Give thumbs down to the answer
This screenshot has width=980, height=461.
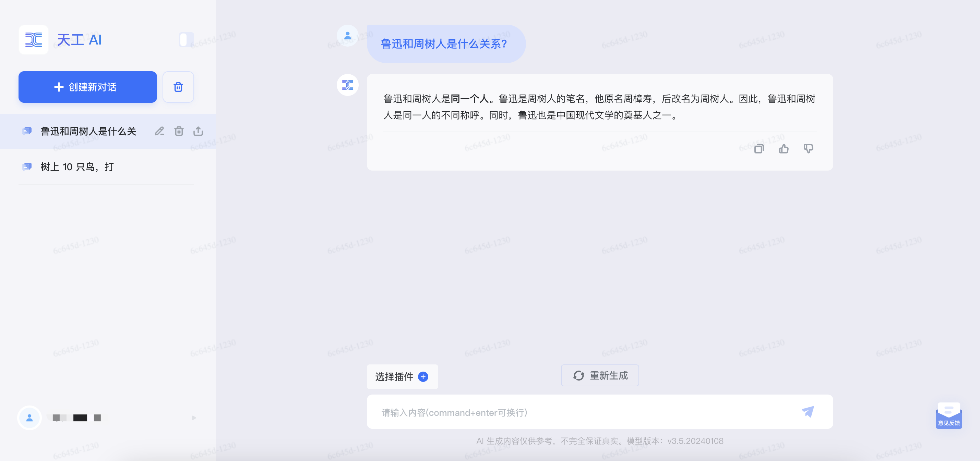(809, 149)
